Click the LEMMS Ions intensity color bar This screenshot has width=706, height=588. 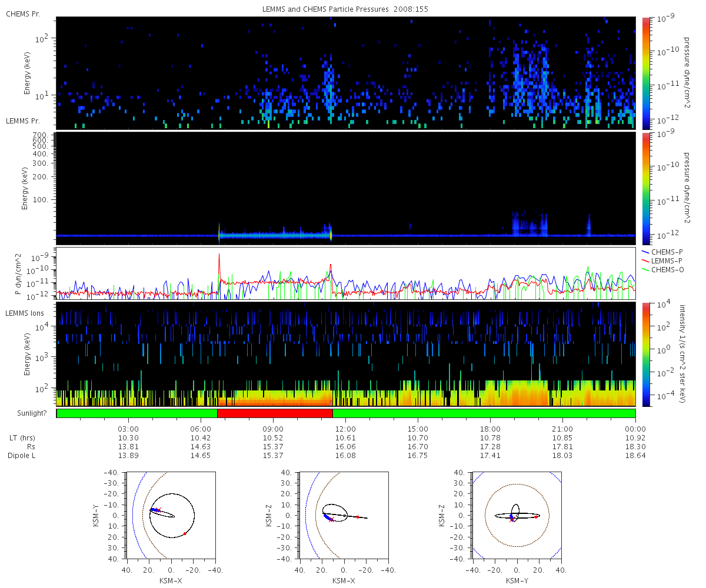coord(645,354)
